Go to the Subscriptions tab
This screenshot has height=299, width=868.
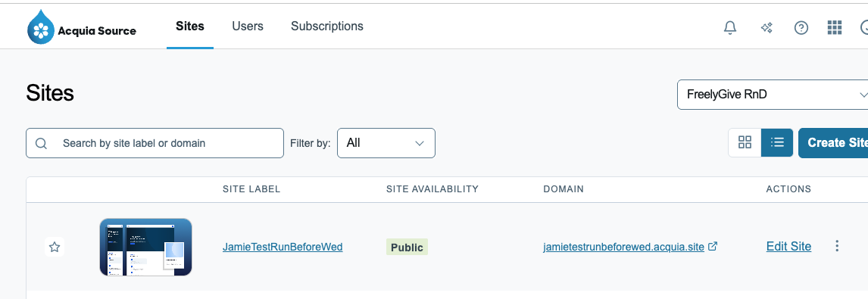pyautogui.click(x=327, y=26)
